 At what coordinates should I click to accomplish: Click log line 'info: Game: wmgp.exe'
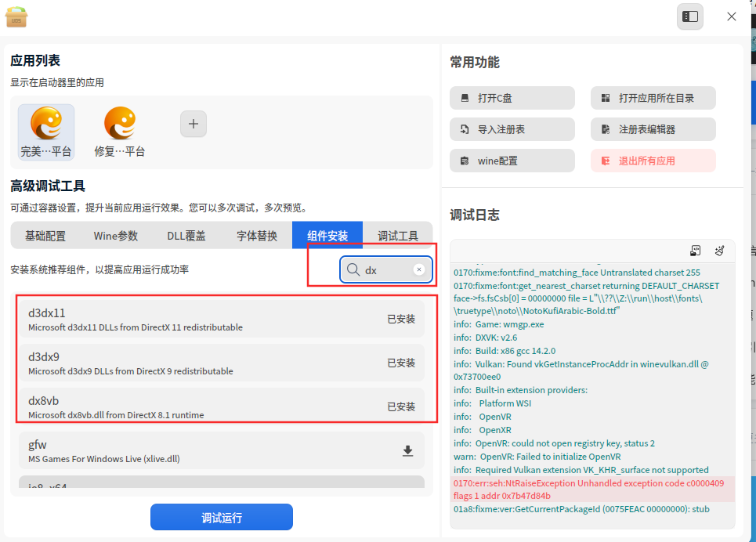(498, 324)
